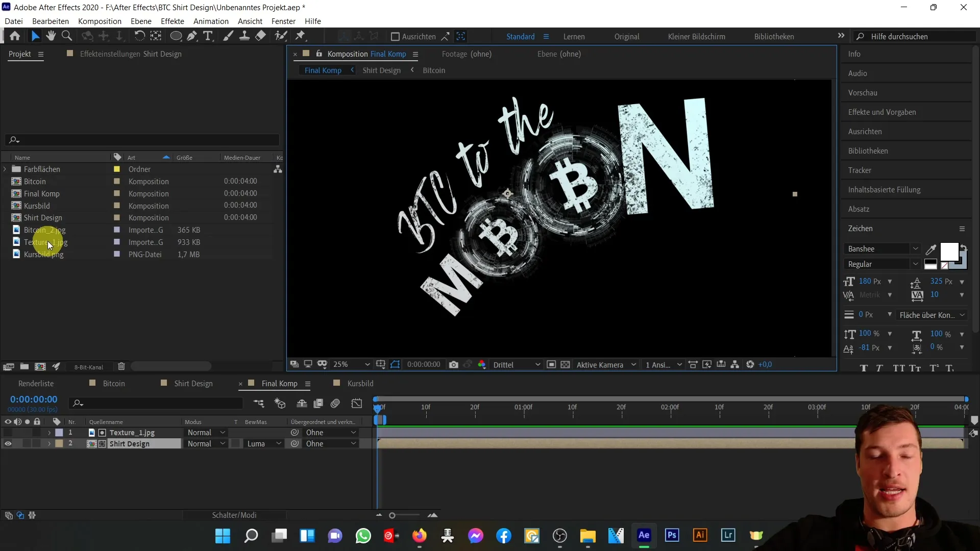Select the Rotation tool
The height and width of the screenshot is (551, 980).
139,36
